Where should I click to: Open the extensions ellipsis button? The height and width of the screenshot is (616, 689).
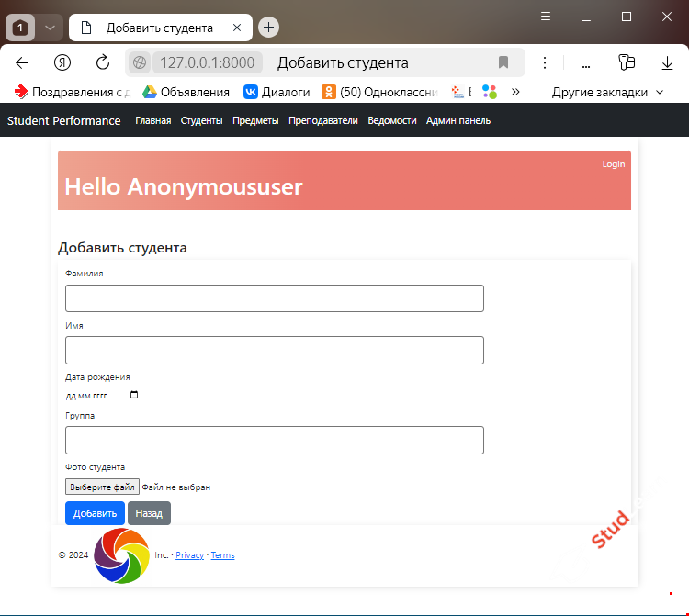click(x=586, y=67)
